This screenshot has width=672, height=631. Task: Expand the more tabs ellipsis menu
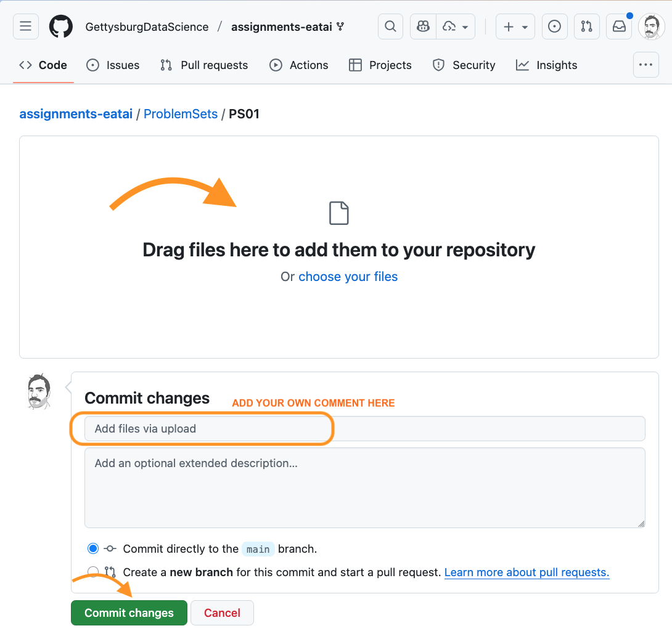point(645,65)
